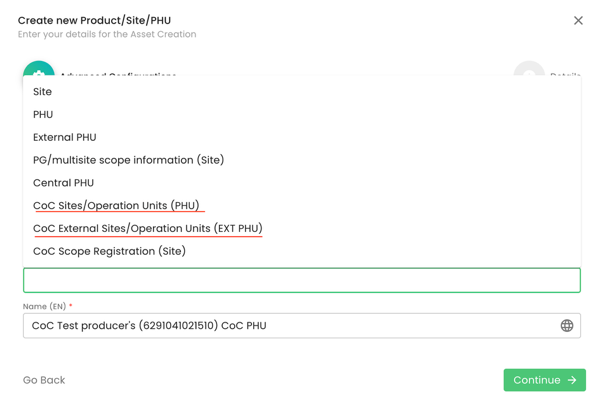Click the Advanced Configurations step label
This screenshot has height=410, width=604.
click(118, 75)
